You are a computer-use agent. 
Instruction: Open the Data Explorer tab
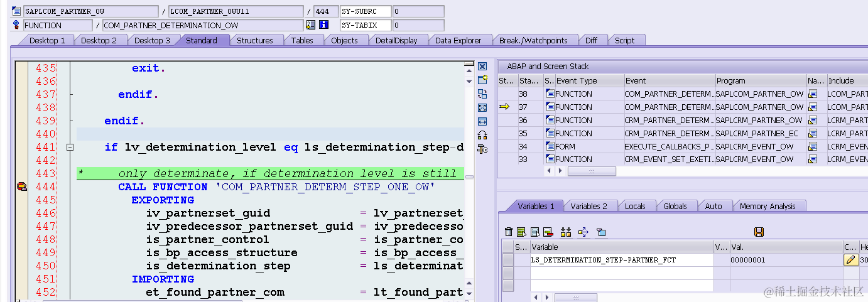(x=458, y=40)
